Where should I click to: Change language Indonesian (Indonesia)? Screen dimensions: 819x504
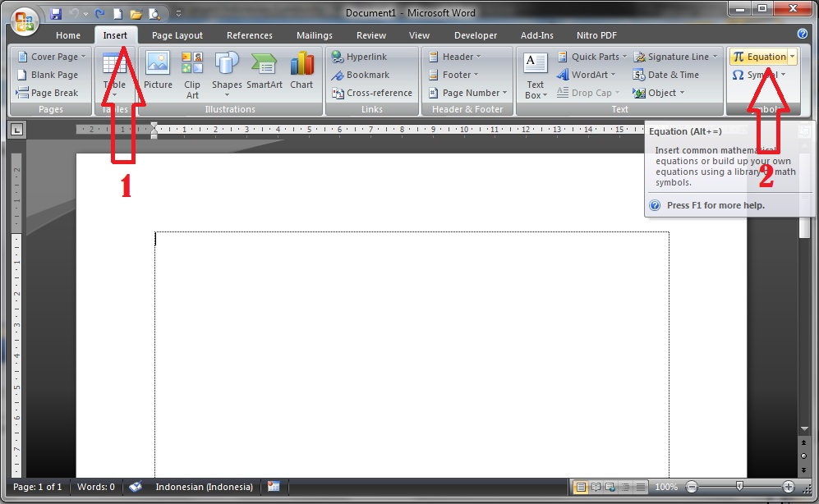[x=204, y=487]
